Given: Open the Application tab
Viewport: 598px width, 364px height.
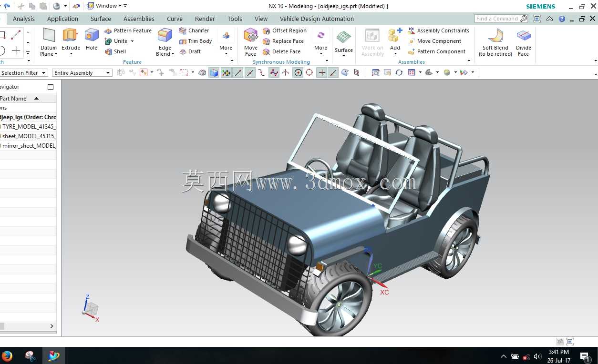Looking at the screenshot, I should coord(62,19).
